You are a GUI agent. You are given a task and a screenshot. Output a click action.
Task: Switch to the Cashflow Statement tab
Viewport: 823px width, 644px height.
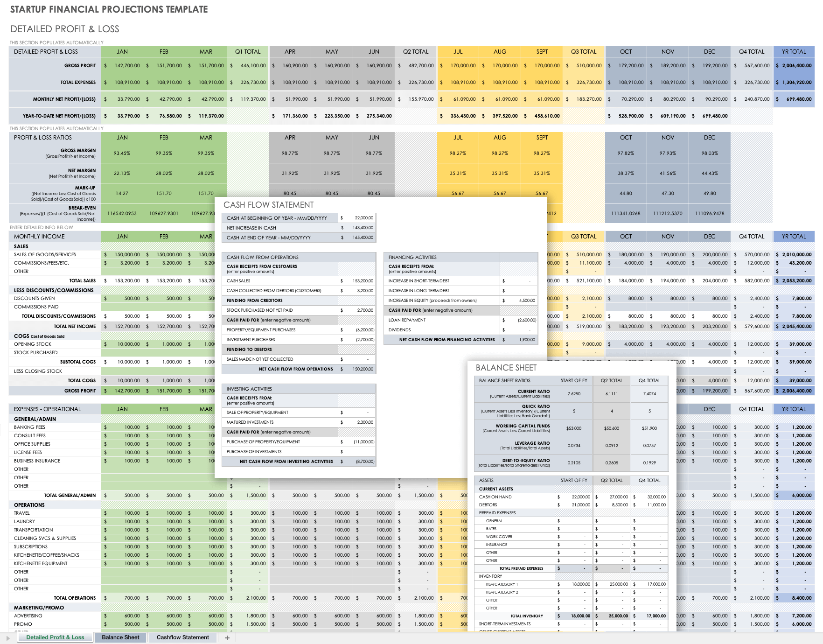[182, 637]
